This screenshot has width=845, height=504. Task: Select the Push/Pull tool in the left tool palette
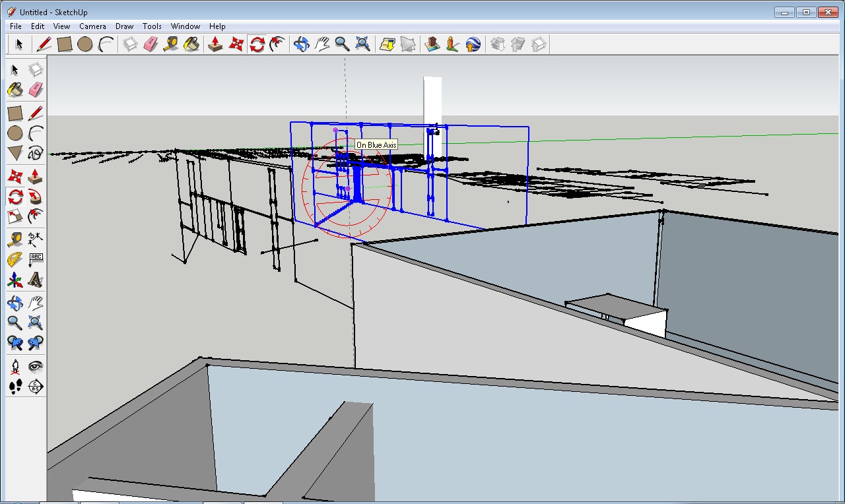(36, 177)
